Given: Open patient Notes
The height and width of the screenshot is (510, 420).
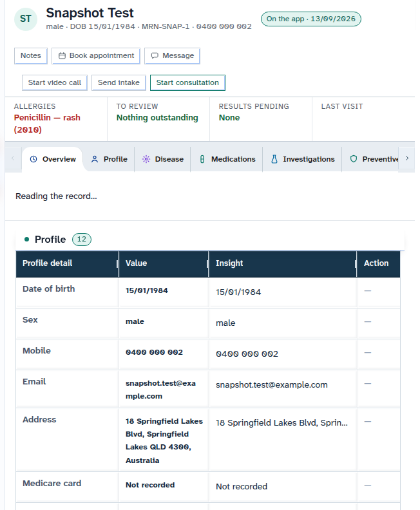Looking at the screenshot, I should click(x=31, y=56).
